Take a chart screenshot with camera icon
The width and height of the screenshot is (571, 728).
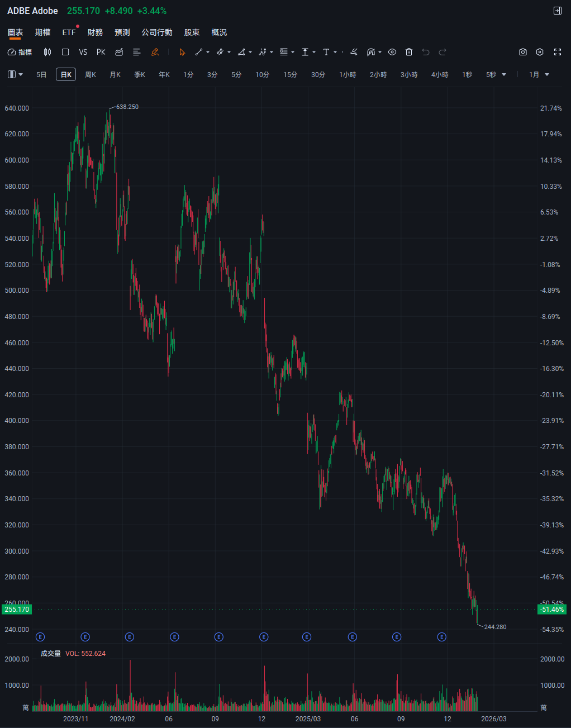coord(522,52)
